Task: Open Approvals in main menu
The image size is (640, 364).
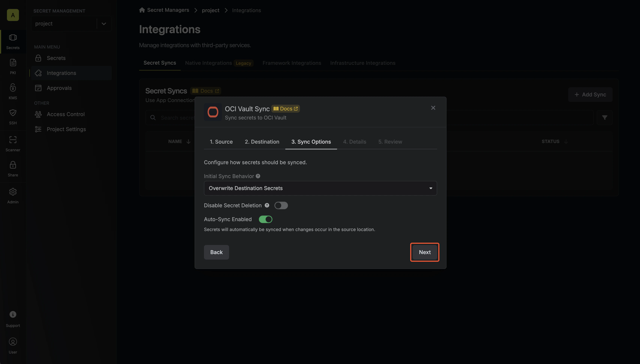Action: [x=71, y=88]
